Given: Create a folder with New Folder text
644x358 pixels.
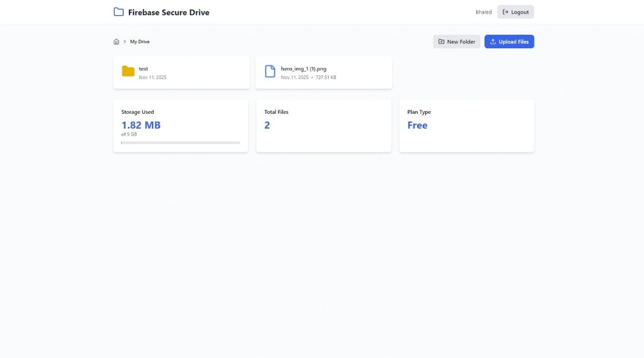Looking at the screenshot, I should [461, 42].
